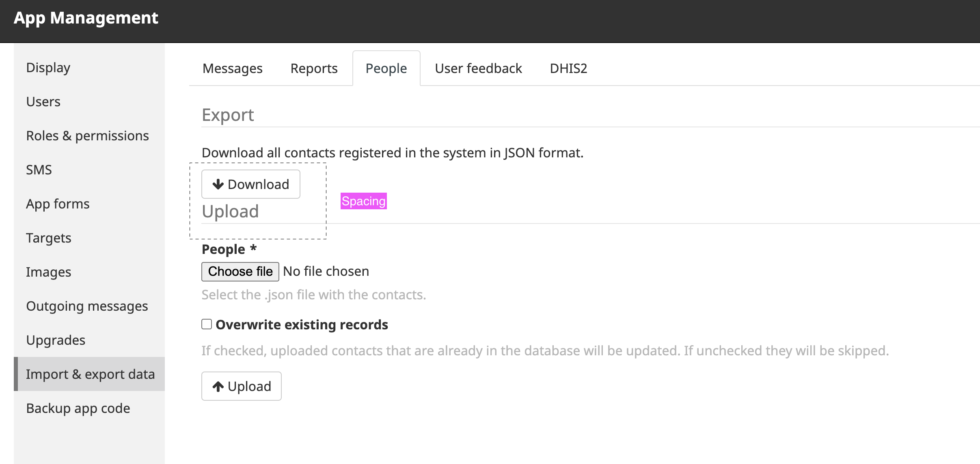Click the upload arrow icon

218,387
